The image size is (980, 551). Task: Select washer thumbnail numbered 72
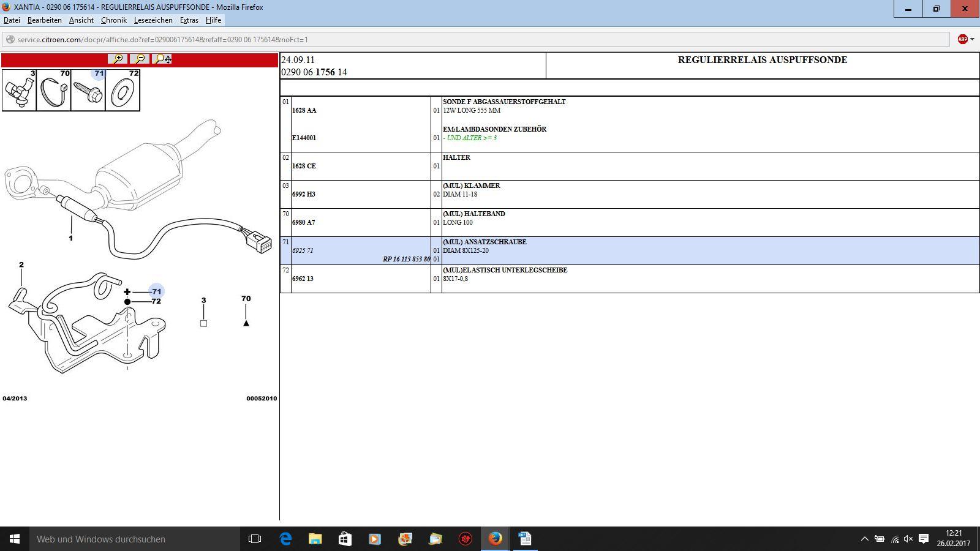coord(123,90)
